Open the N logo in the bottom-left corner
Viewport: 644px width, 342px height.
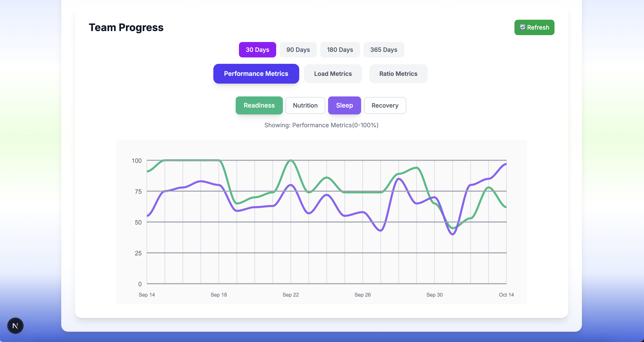[x=15, y=325]
